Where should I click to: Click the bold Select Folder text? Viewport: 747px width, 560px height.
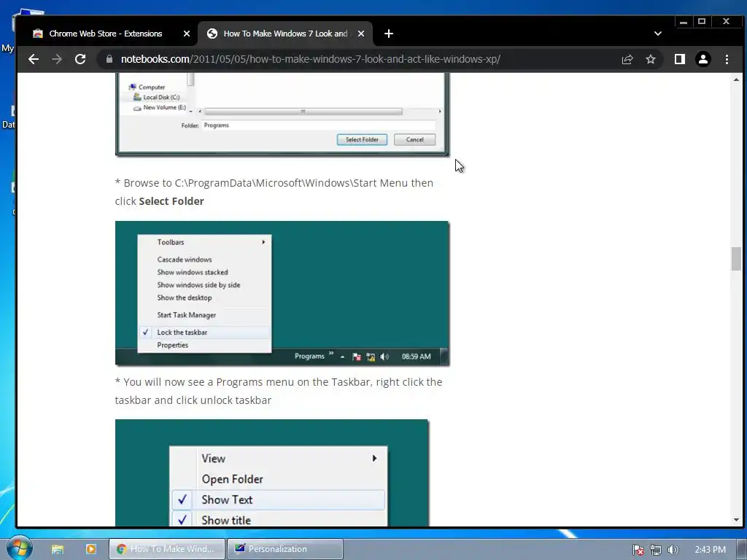point(171,201)
